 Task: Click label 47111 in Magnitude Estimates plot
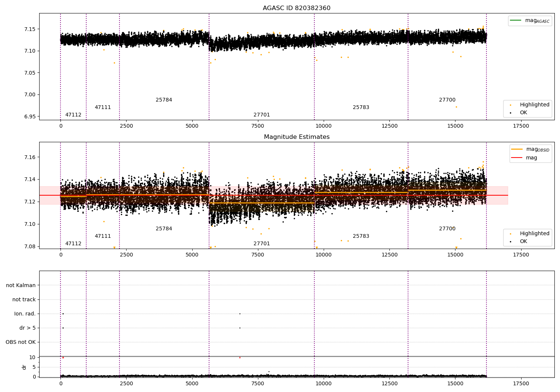(103, 236)
